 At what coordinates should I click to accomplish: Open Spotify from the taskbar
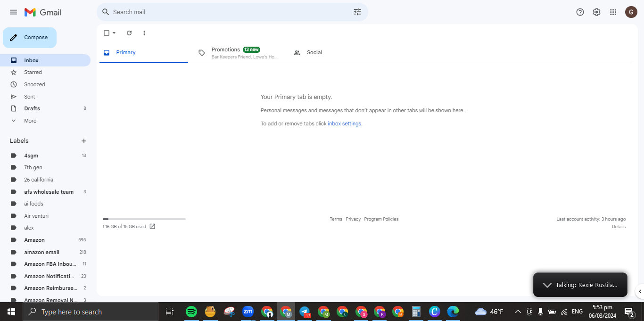(x=191, y=312)
